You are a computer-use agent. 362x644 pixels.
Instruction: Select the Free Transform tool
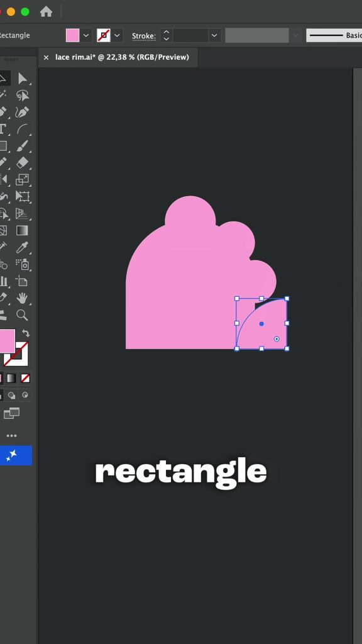(23, 196)
